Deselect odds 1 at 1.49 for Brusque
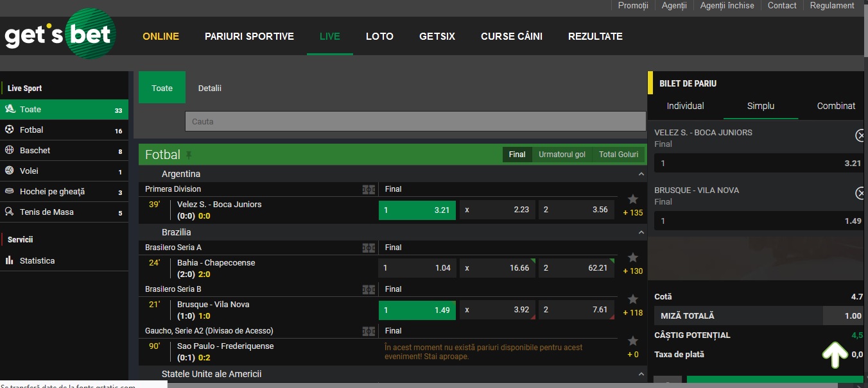 coord(417,310)
